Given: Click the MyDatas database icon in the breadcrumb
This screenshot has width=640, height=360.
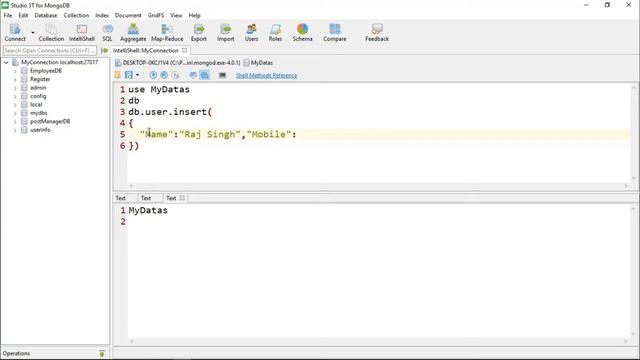Looking at the screenshot, I should point(246,63).
